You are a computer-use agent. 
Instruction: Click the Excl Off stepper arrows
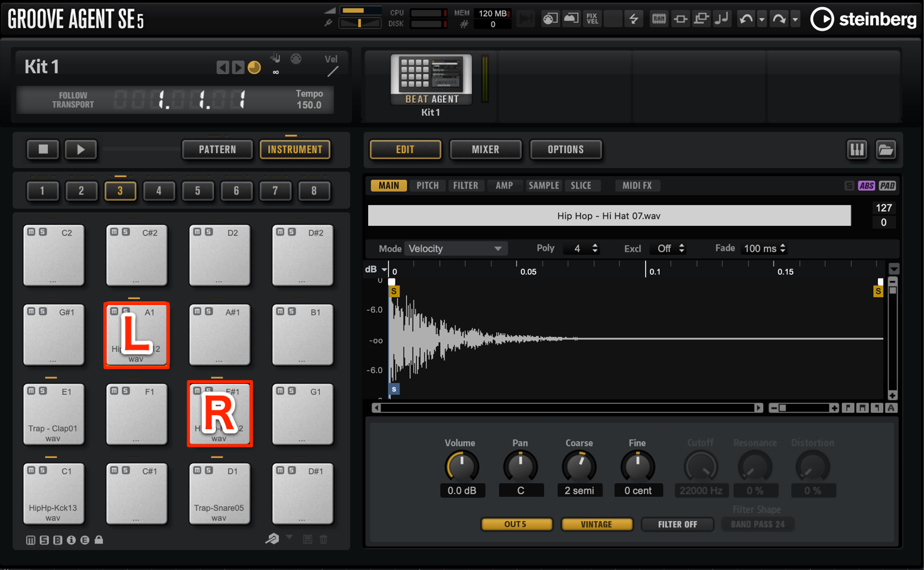tap(681, 249)
